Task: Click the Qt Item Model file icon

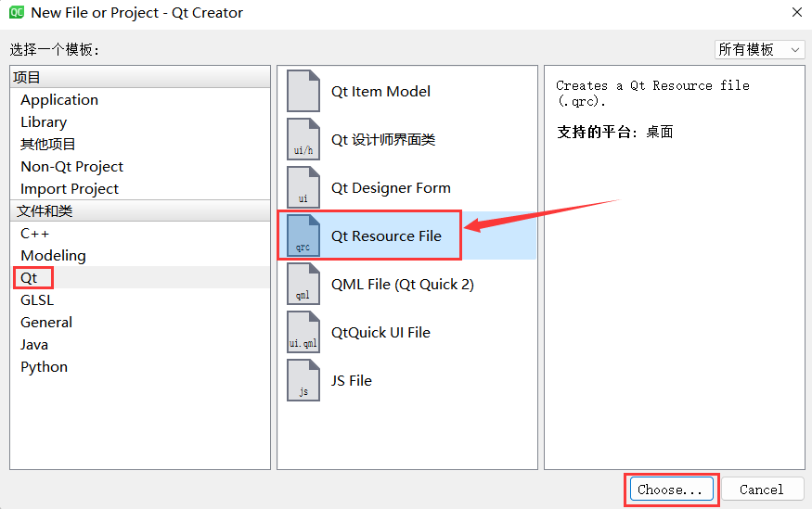Action: [x=303, y=91]
